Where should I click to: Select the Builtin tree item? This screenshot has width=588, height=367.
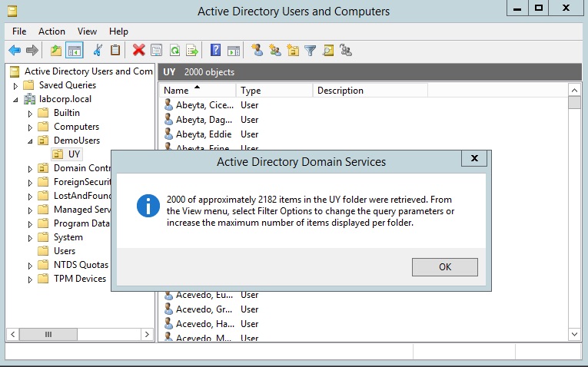(x=66, y=113)
